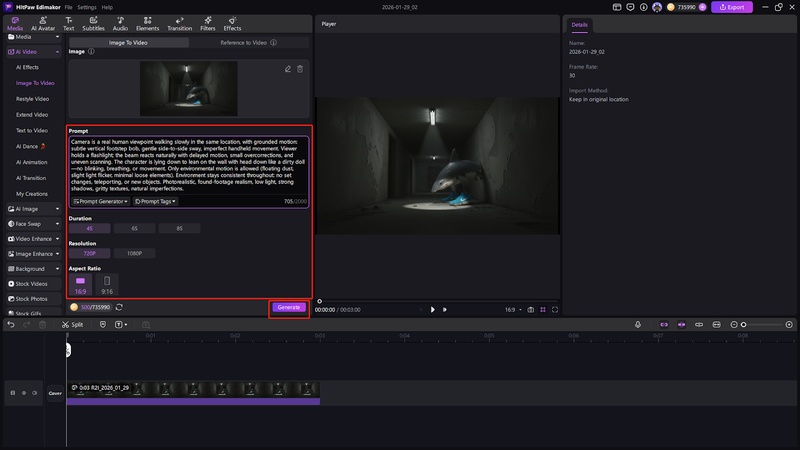This screenshot has height=450, width=800.
Task: Enter fullscreen in the player
Action: (x=555, y=310)
